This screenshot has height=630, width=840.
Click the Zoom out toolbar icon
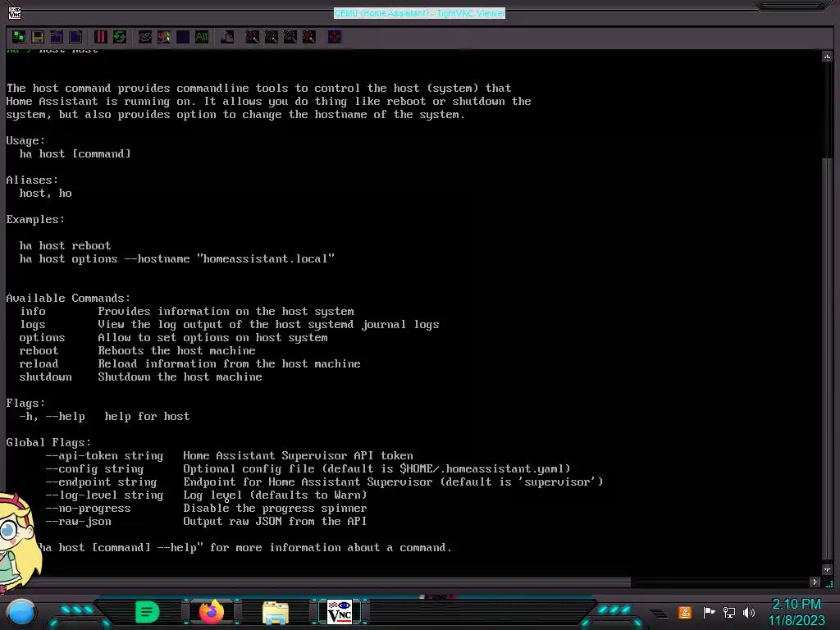[271, 36]
